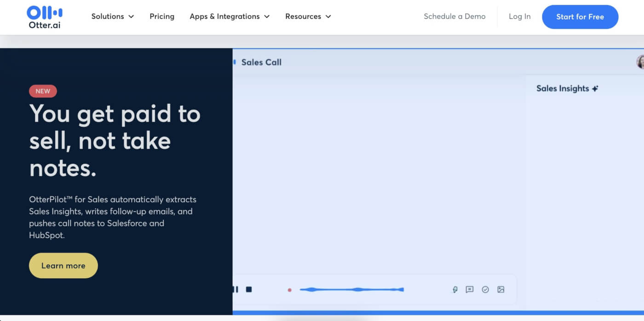
Task: Select the highlighter tool in the recording toolbar
Action: (454, 289)
